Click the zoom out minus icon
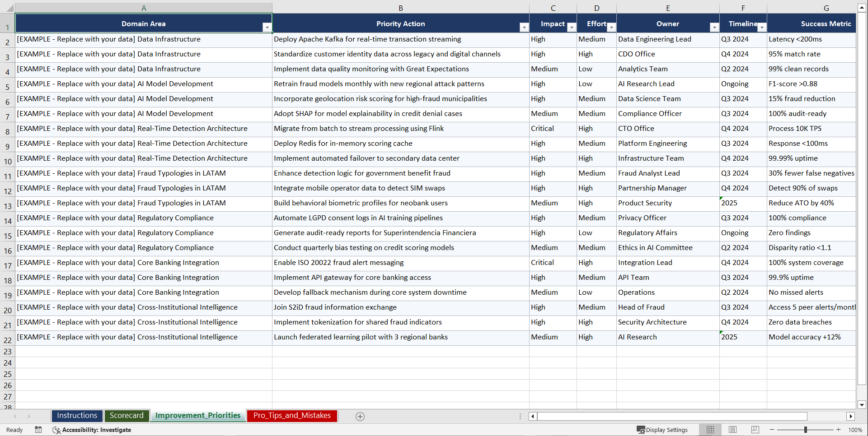 coord(772,430)
